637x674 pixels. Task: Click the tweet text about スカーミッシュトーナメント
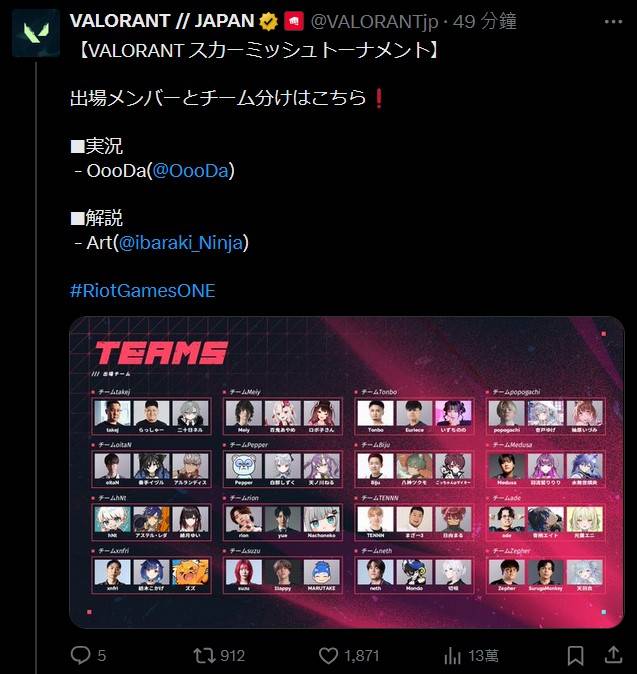tap(259, 51)
